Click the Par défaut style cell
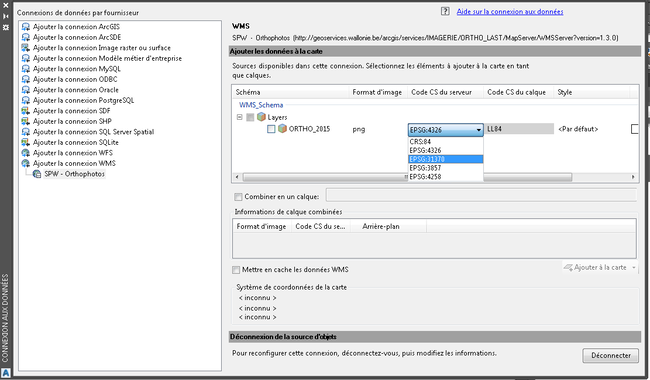The height and width of the screenshot is (380, 650). [578, 129]
